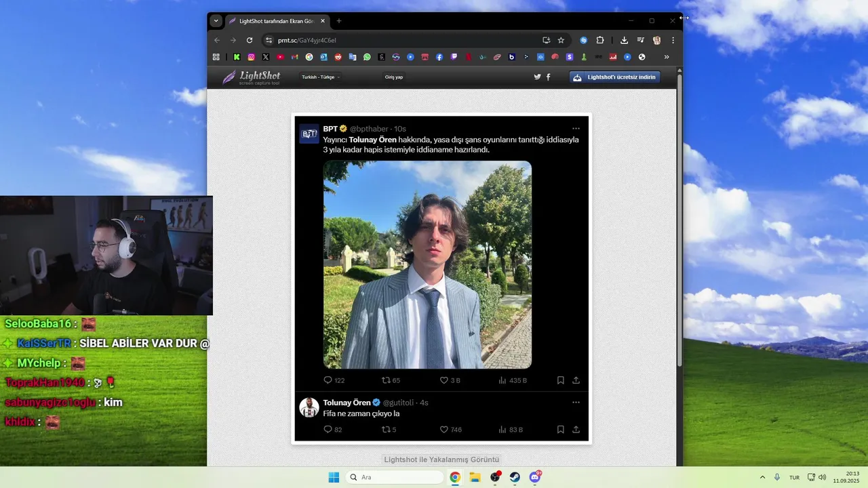Image resolution: width=868 pixels, height=488 pixels.
Task: Select the LightShot browser tab
Action: coord(277,21)
